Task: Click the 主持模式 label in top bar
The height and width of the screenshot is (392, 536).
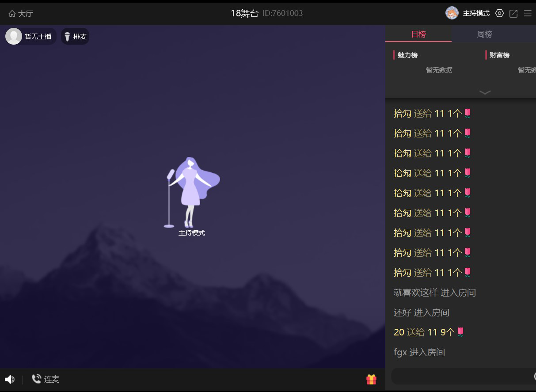Action: point(476,14)
